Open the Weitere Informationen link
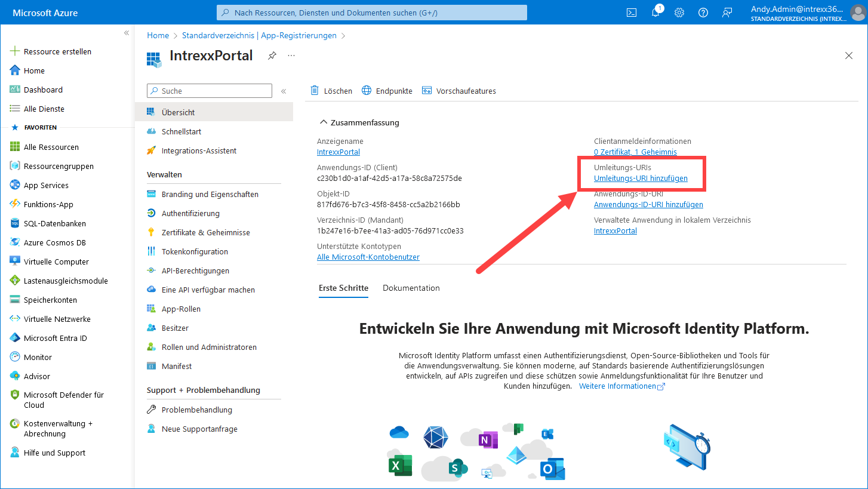 622,386
